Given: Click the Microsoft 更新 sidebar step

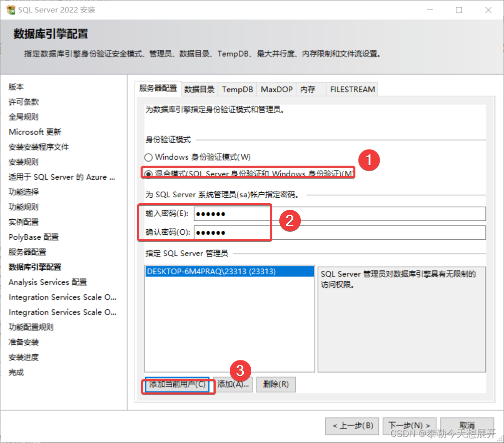Looking at the screenshot, I should [35, 132].
